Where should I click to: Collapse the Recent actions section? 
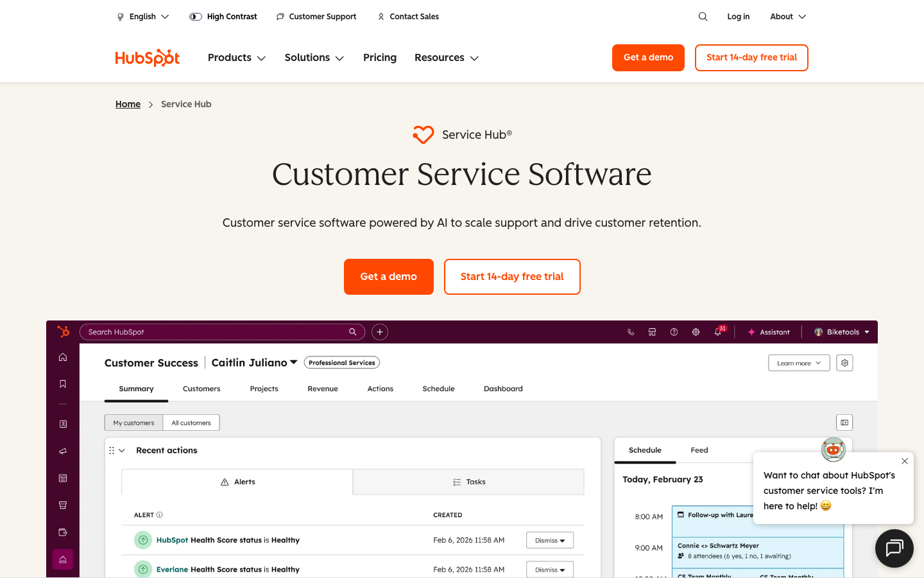(122, 451)
